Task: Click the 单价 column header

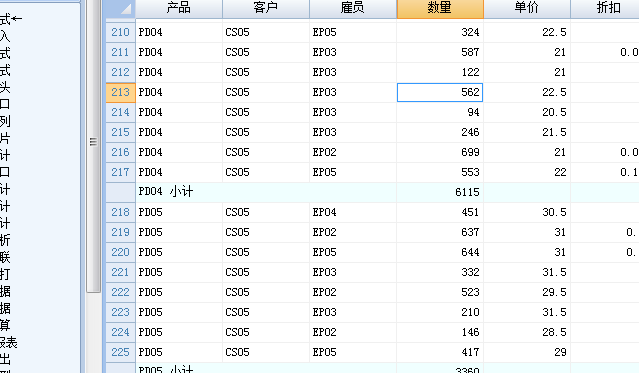Action: (x=527, y=9)
